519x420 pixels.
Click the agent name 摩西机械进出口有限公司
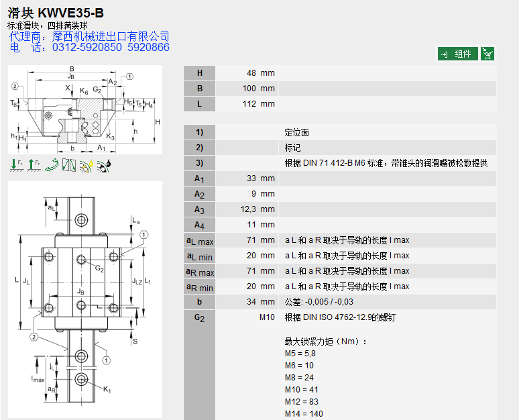(111, 36)
